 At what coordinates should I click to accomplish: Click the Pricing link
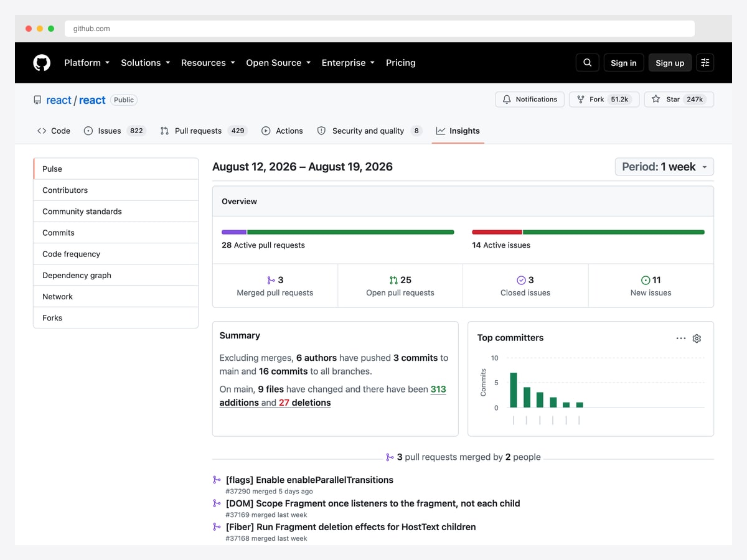point(400,63)
